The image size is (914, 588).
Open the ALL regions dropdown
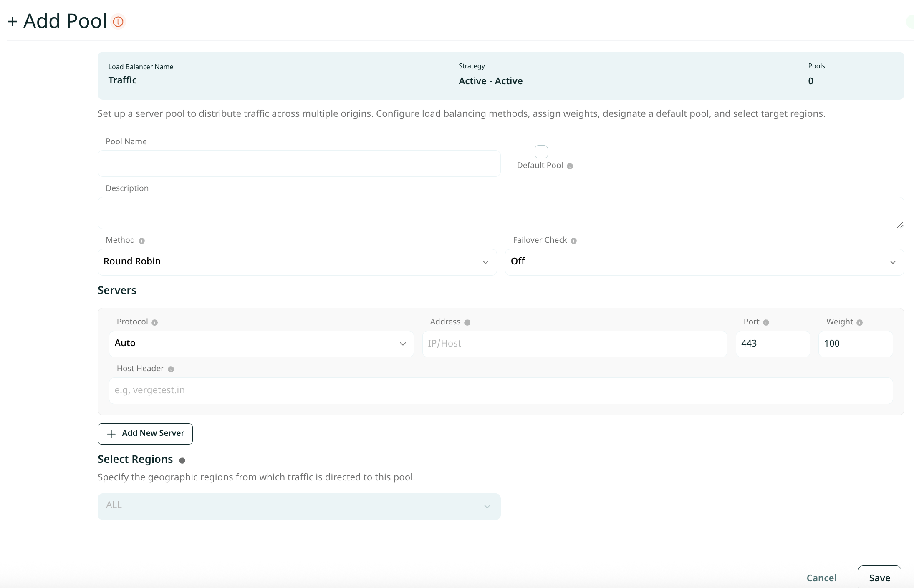coord(299,506)
